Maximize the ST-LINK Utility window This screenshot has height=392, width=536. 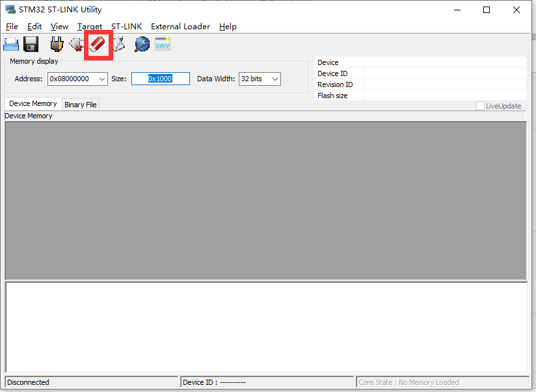click(487, 10)
